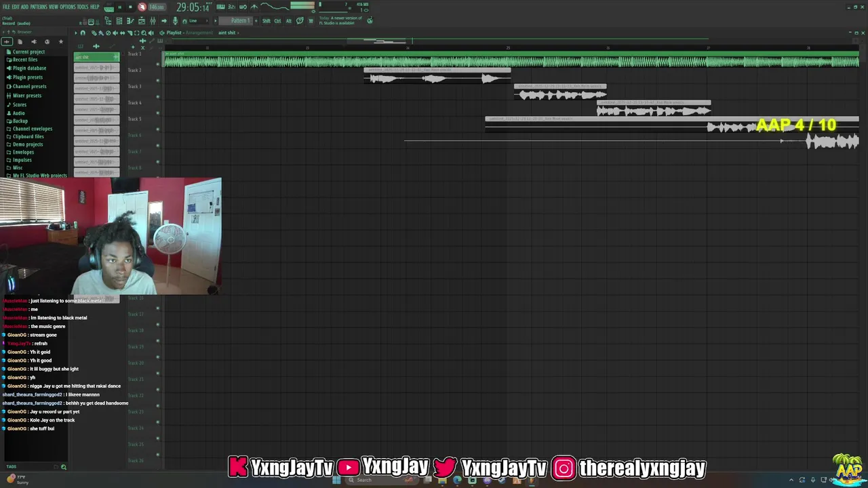Open the Line snap dropdown

click(x=199, y=21)
